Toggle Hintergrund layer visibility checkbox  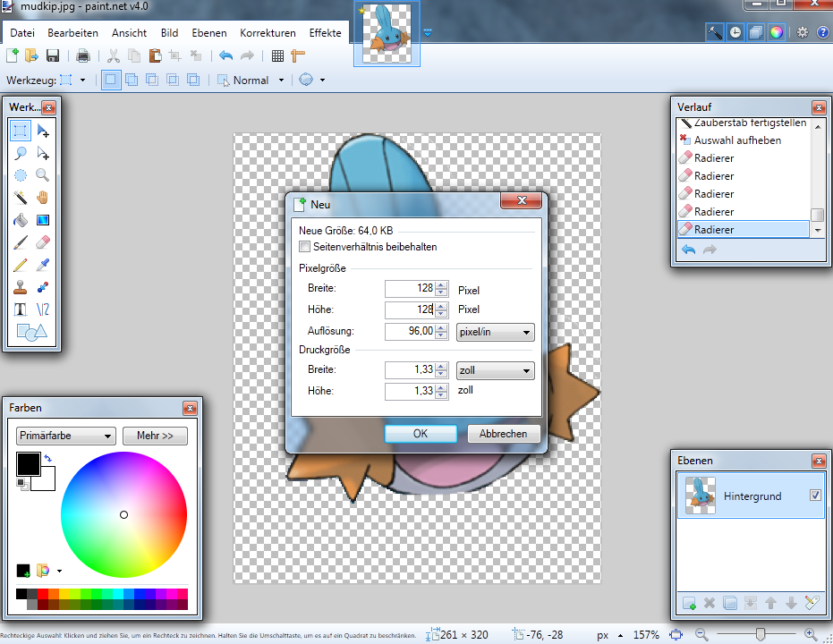pos(814,496)
